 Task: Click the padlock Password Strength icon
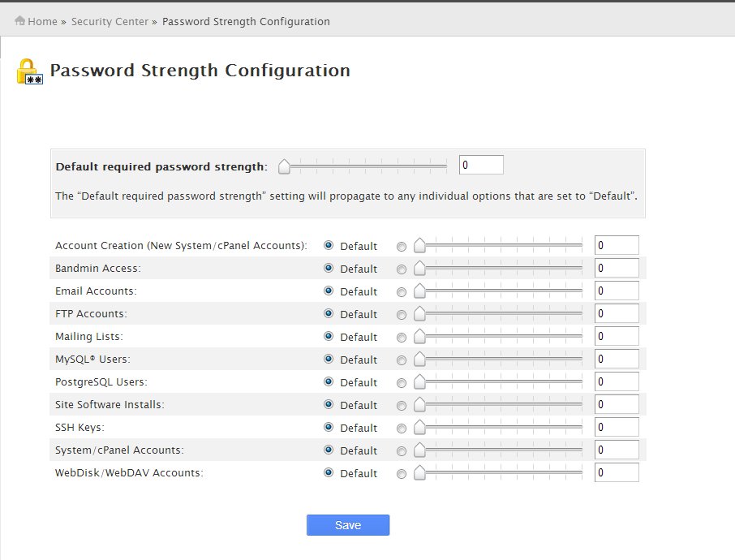click(29, 71)
